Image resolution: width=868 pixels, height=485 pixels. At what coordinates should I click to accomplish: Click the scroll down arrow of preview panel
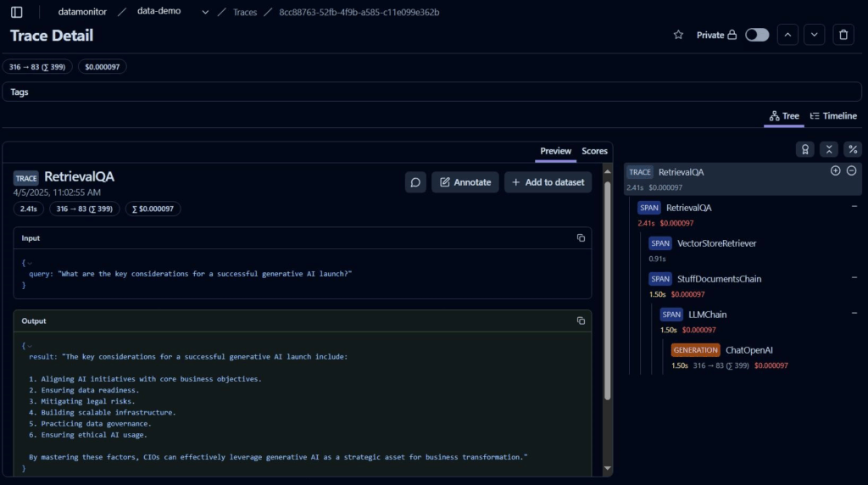tap(607, 468)
